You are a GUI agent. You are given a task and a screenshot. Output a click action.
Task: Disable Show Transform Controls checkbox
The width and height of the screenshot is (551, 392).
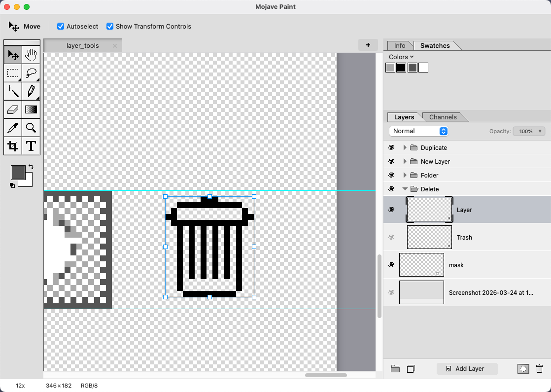click(x=110, y=26)
